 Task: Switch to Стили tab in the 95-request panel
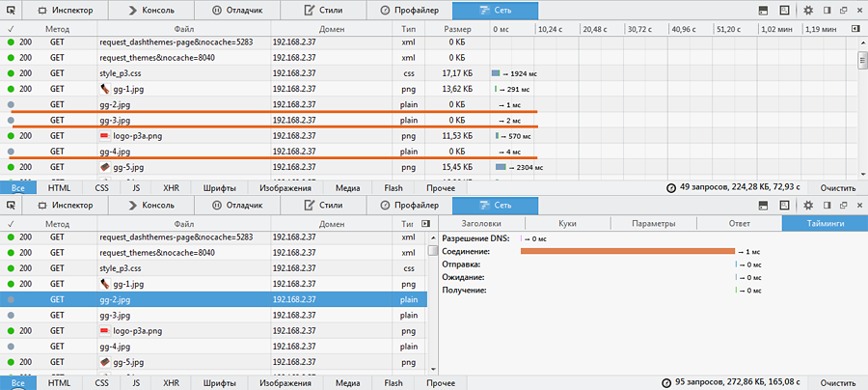point(323,205)
